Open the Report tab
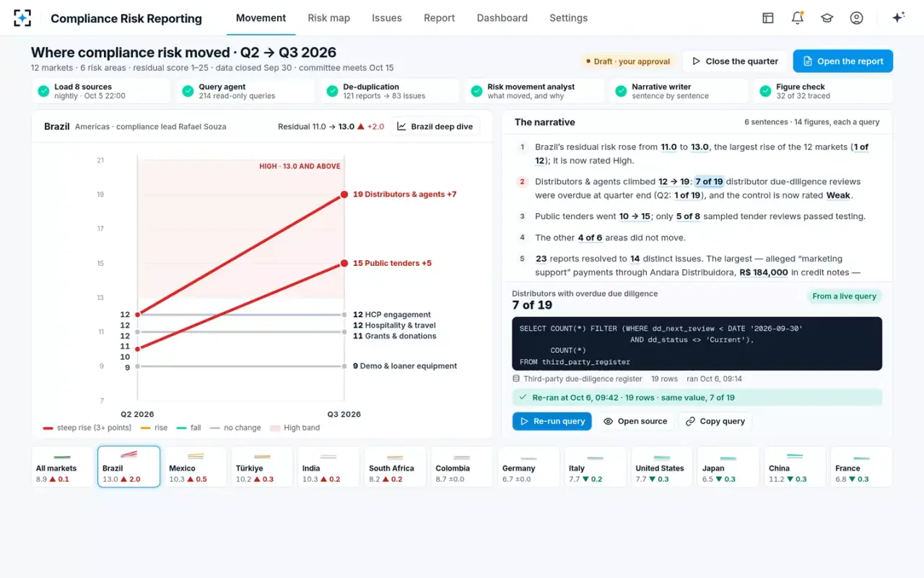 click(439, 18)
